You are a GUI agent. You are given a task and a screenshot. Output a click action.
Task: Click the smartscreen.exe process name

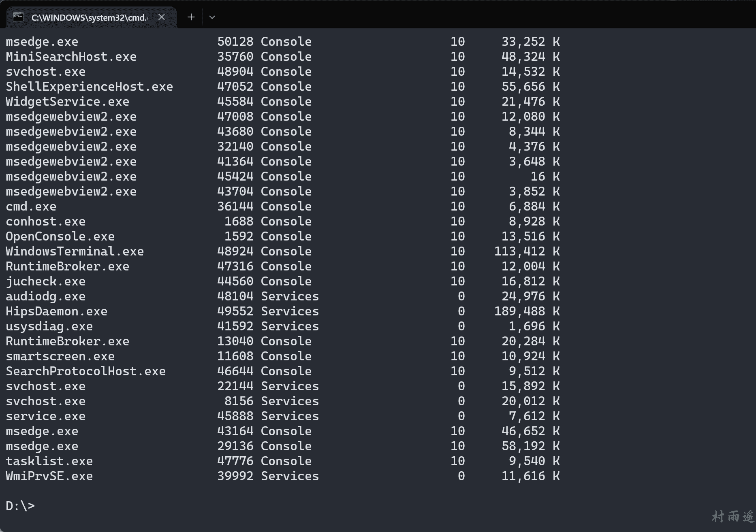[x=60, y=356]
